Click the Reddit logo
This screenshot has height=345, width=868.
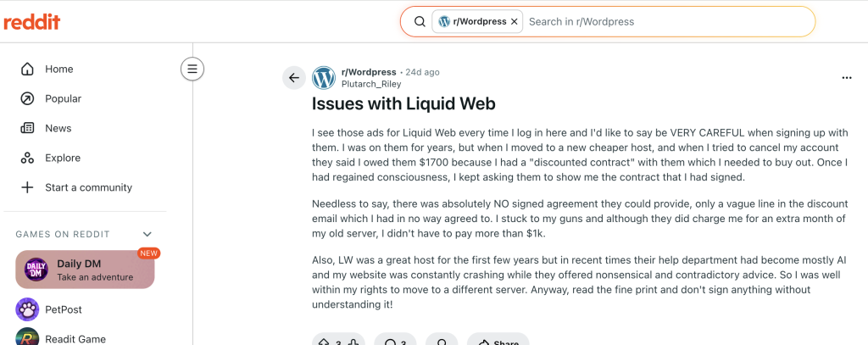click(x=32, y=22)
